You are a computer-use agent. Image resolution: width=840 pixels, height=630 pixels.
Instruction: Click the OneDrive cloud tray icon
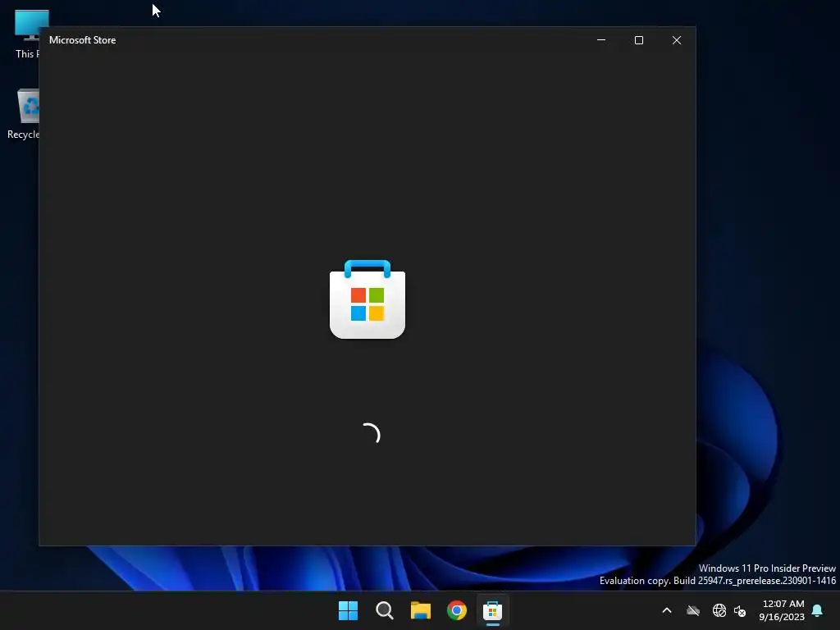pos(693,610)
